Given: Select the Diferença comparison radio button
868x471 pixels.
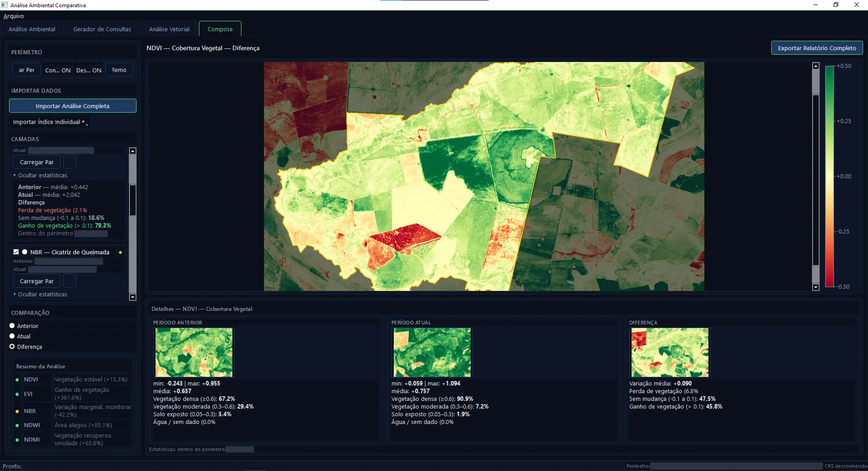Looking at the screenshot, I should pos(12,347).
